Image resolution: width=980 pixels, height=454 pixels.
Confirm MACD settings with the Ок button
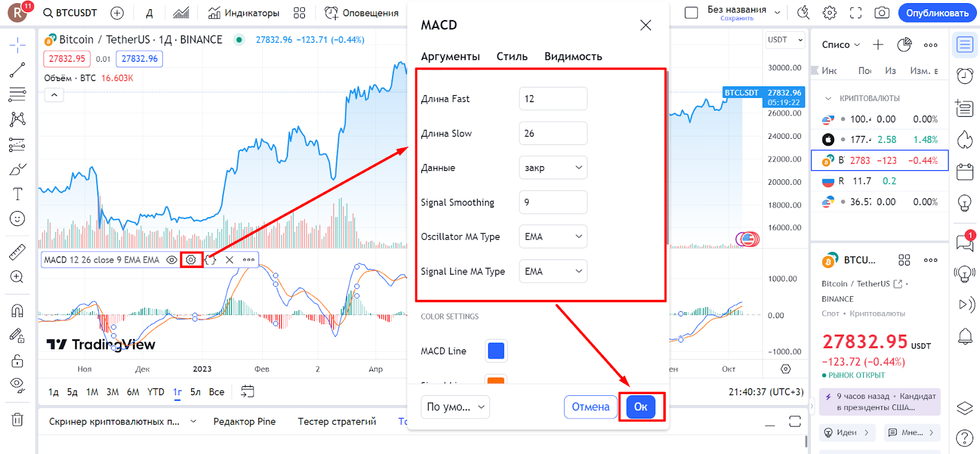[641, 406]
